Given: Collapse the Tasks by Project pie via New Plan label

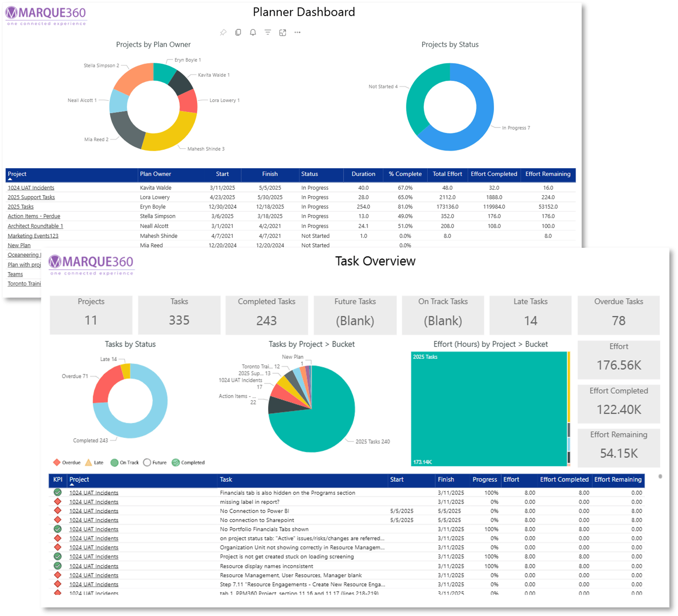Looking at the screenshot, I should pyautogui.click(x=293, y=357).
